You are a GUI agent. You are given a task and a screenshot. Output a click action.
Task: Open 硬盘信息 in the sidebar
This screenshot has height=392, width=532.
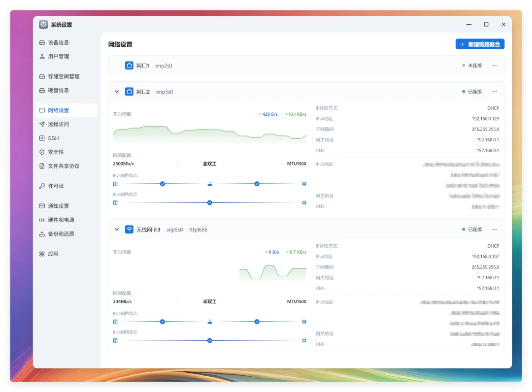(x=66, y=90)
